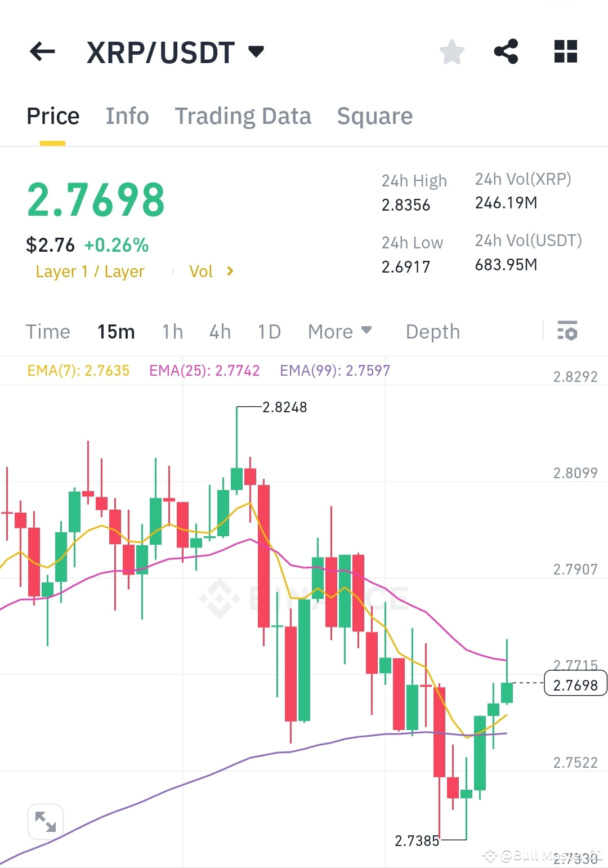Image resolution: width=608 pixels, height=868 pixels.
Task: Tap the Layer 1 / Layer tag
Action: [90, 271]
